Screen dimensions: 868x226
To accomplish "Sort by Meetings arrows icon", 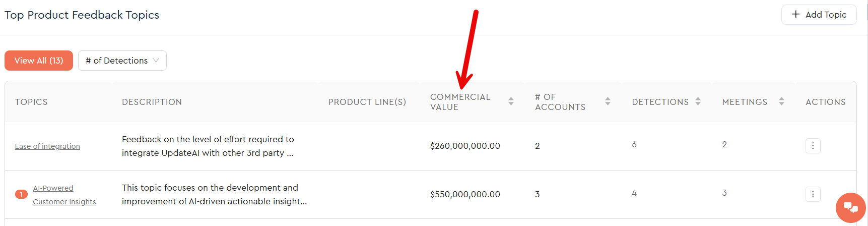I will click(781, 101).
